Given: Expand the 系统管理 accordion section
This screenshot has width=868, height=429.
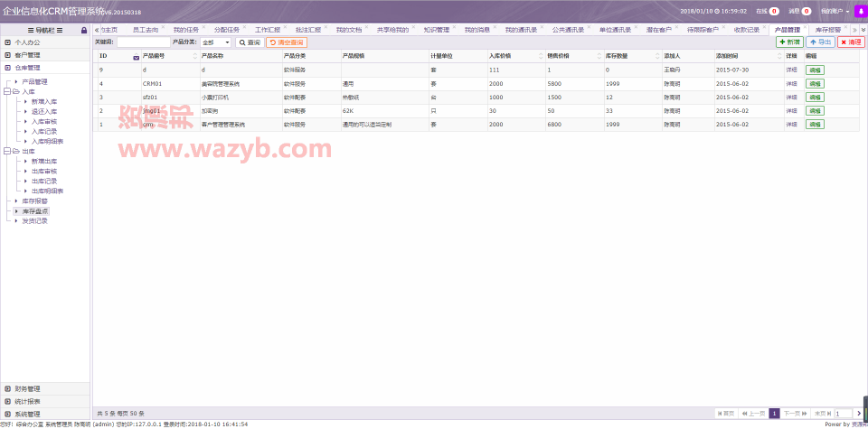Looking at the screenshot, I should pyautogui.click(x=45, y=414).
